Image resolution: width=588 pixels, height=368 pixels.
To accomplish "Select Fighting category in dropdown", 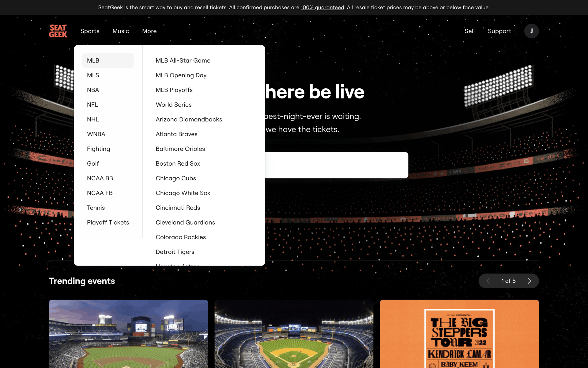I will [108, 149].
